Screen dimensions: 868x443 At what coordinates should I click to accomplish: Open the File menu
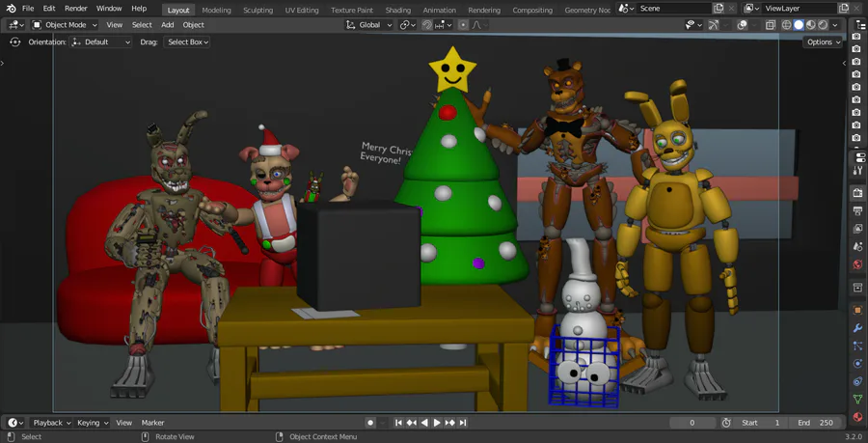click(28, 9)
